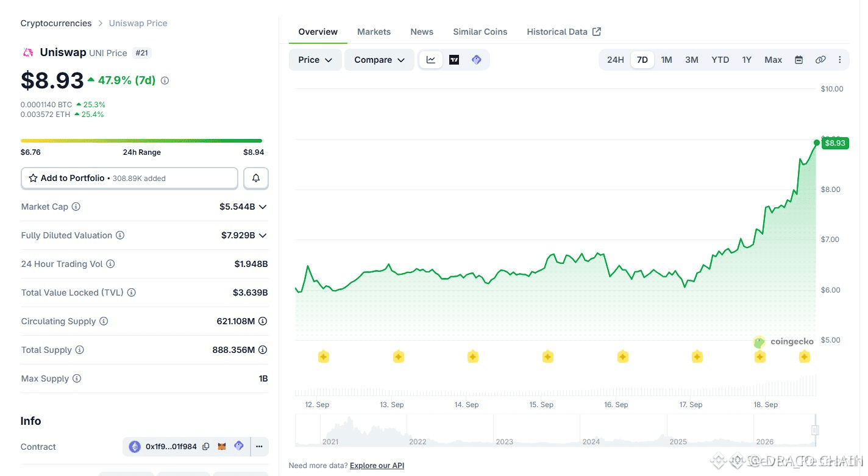
Task: Open the Compare dropdown
Action: (379, 60)
